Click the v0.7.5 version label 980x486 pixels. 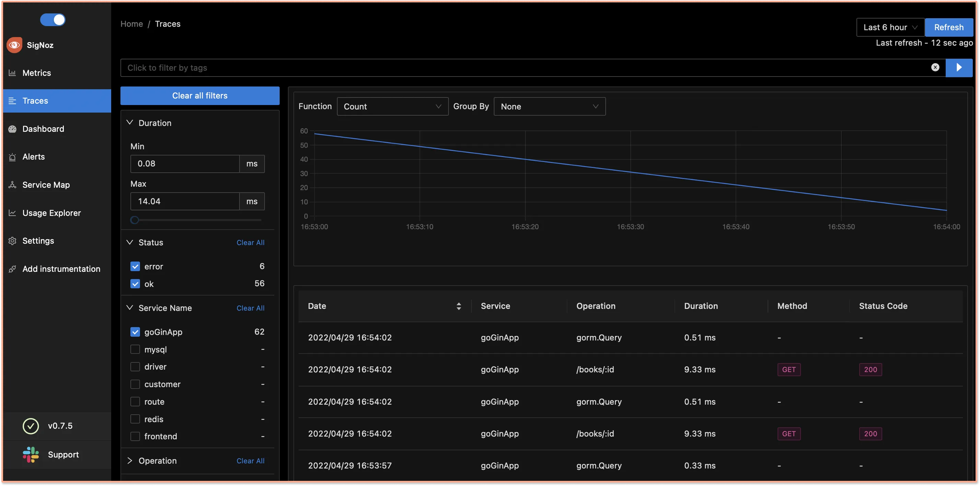point(60,426)
